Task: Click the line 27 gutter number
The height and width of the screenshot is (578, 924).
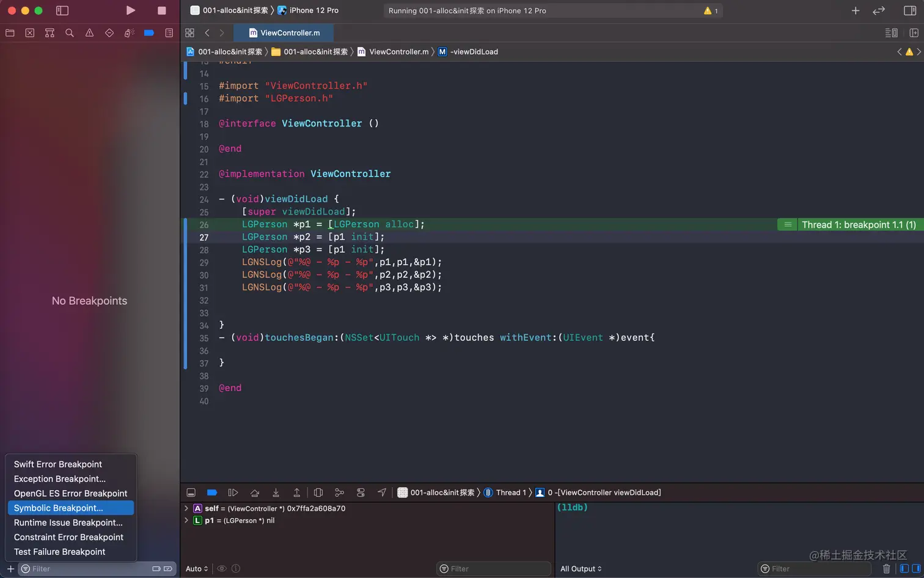Action: point(204,238)
